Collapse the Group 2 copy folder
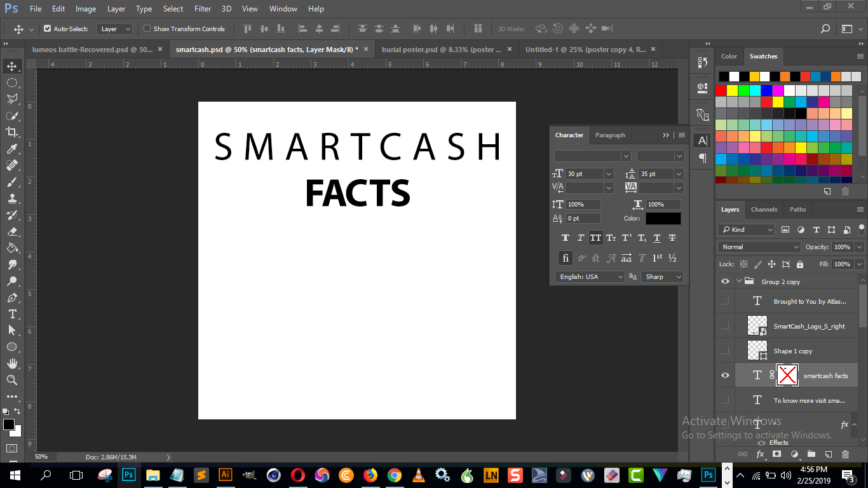This screenshot has height=488, width=868. [x=739, y=281]
